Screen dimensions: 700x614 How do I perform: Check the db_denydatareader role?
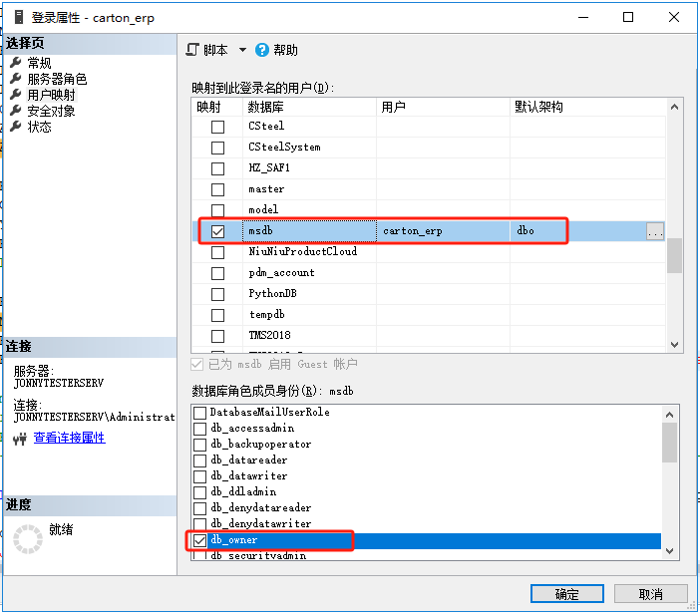[199, 507]
